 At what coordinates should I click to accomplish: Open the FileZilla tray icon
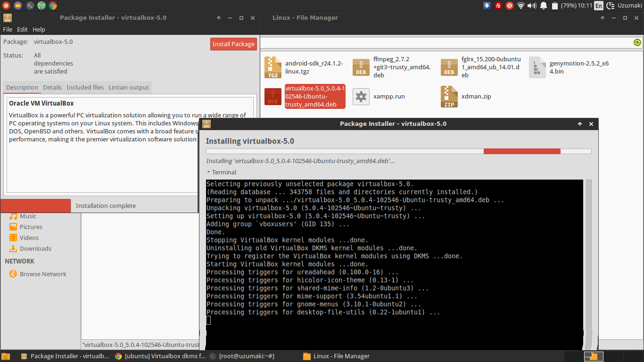pyautogui.click(x=498, y=6)
